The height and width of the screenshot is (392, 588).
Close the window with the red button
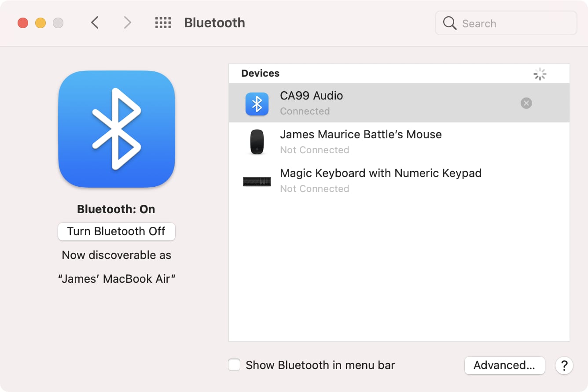click(x=23, y=23)
